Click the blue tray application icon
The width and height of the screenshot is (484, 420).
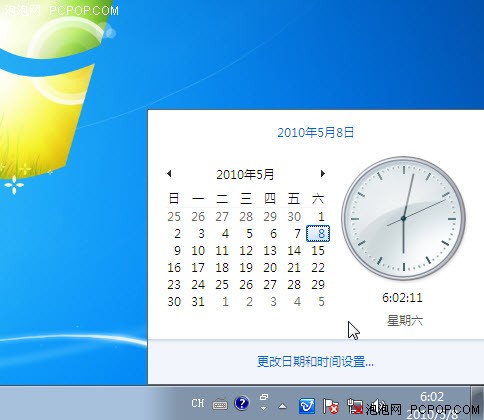(x=307, y=406)
